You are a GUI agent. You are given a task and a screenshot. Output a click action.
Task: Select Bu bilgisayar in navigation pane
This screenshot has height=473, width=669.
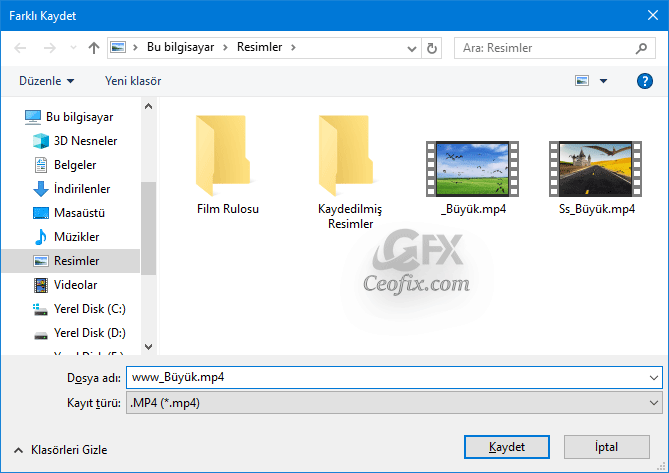[x=79, y=117]
